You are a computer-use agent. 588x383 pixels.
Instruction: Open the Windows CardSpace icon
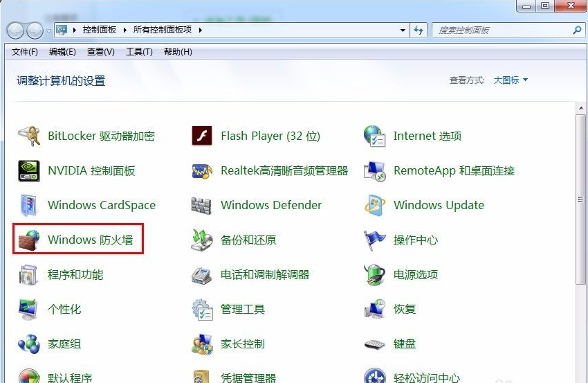click(x=29, y=206)
